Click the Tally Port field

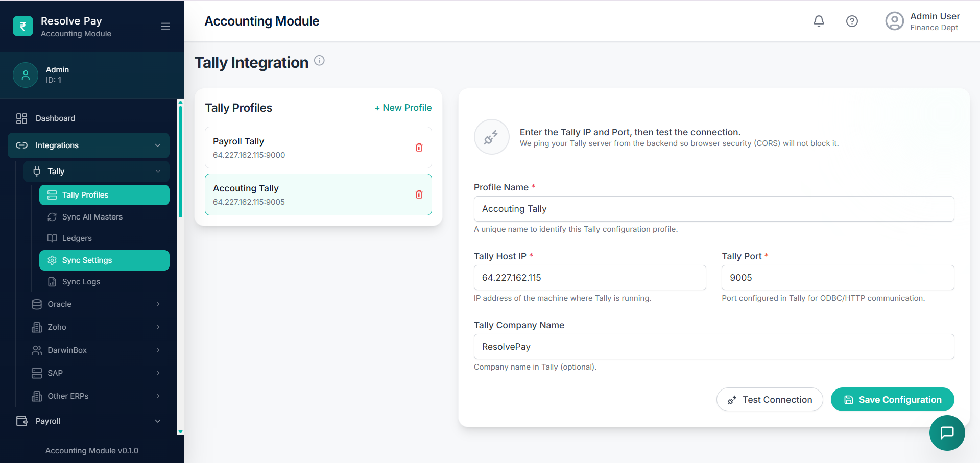tap(838, 278)
